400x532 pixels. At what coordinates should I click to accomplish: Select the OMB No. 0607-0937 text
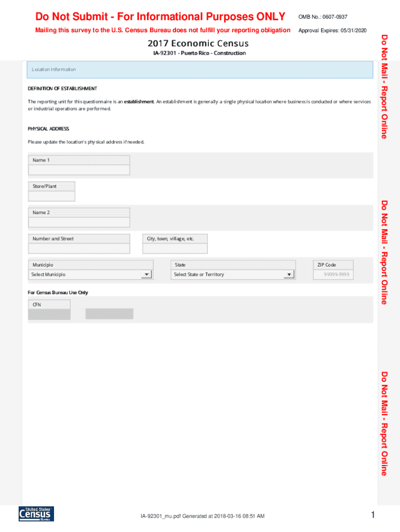pos(323,17)
